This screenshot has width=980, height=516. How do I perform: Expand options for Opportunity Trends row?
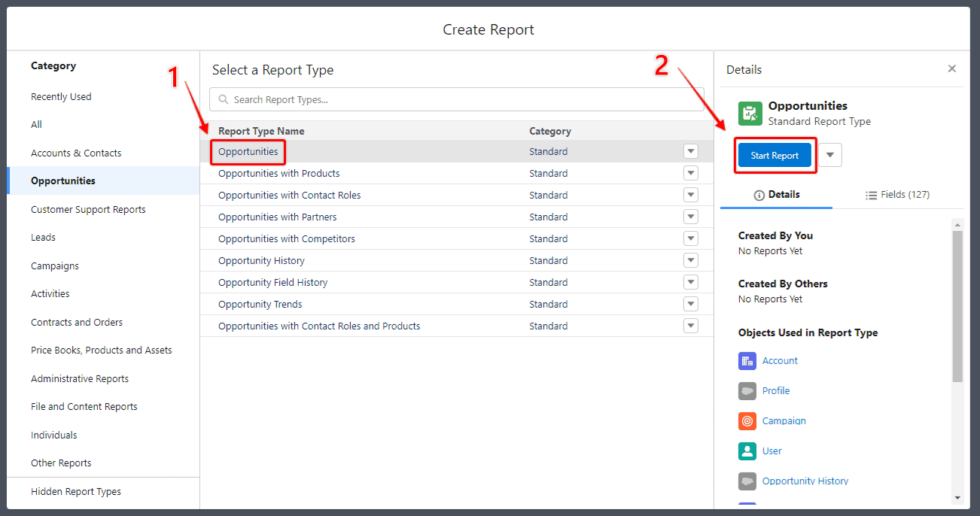point(690,303)
